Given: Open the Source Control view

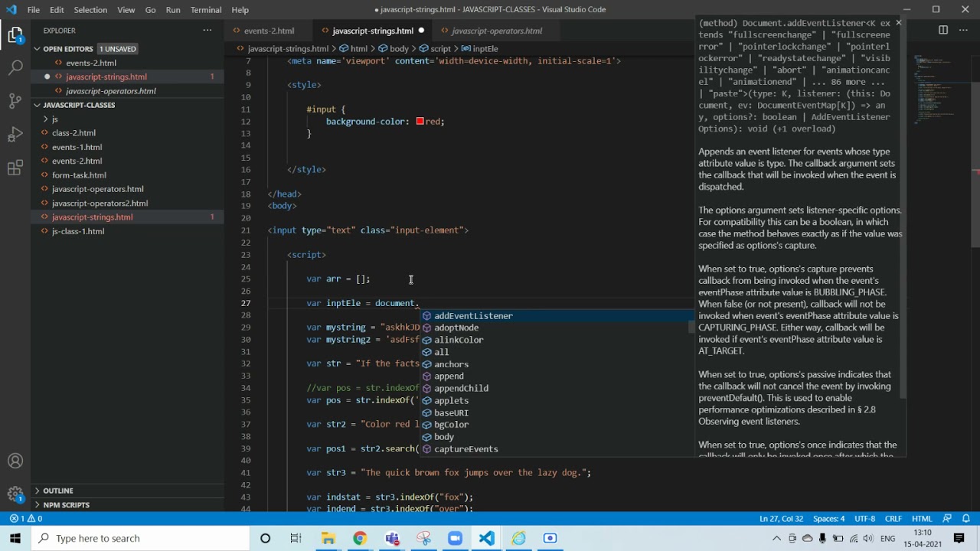Looking at the screenshot, I should (15, 101).
